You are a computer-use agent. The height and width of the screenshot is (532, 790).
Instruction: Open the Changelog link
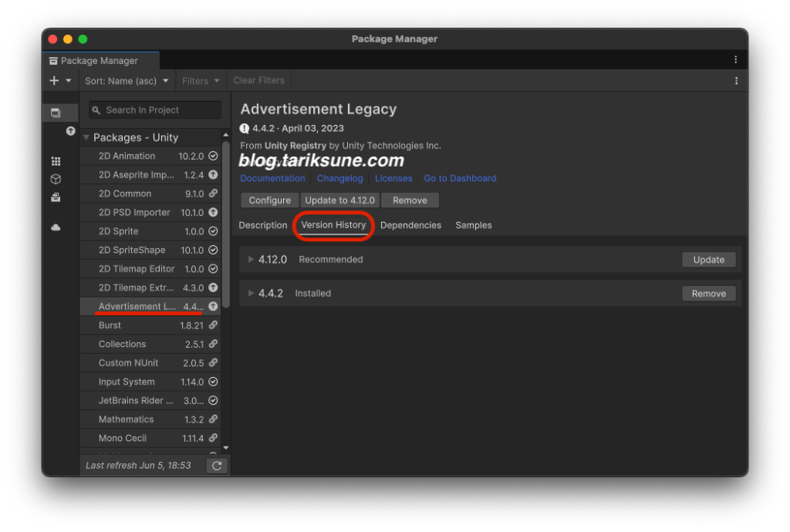coord(339,178)
